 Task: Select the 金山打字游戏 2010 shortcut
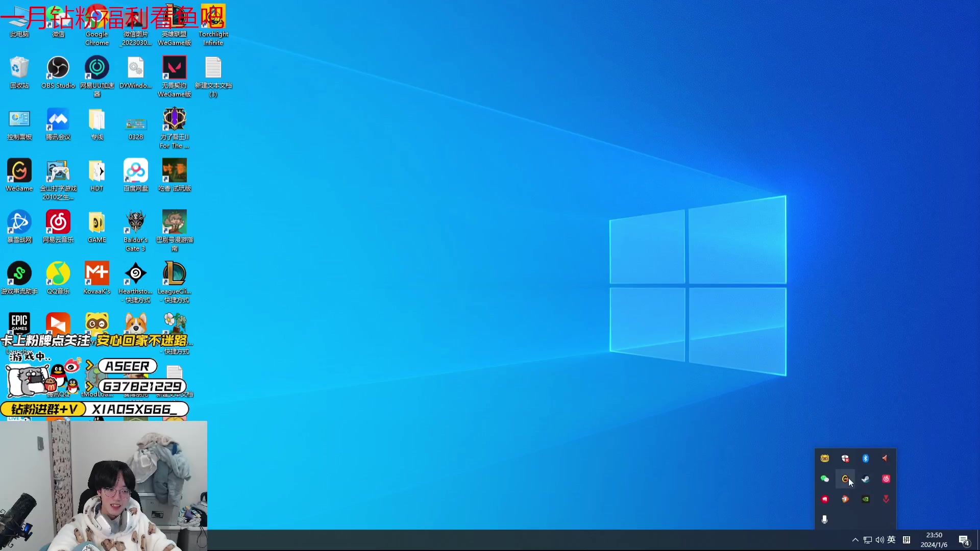coord(58,179)
